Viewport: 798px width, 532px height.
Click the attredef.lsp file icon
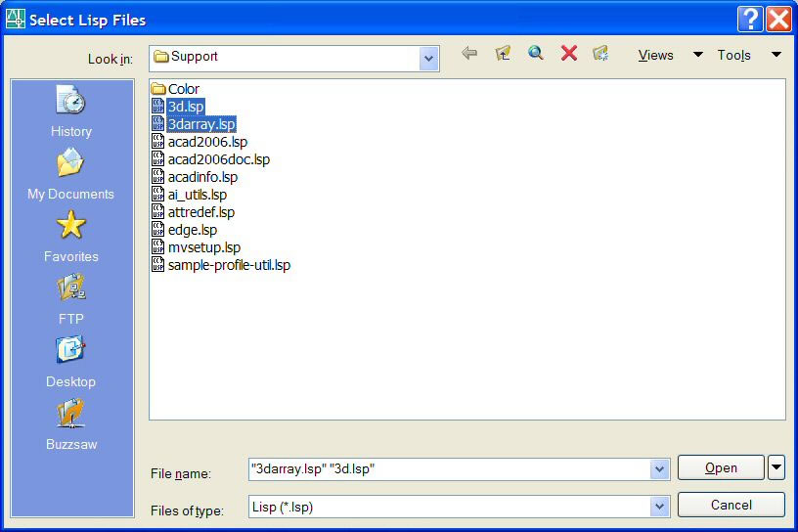pyautogui.click(x=158, y=212)
